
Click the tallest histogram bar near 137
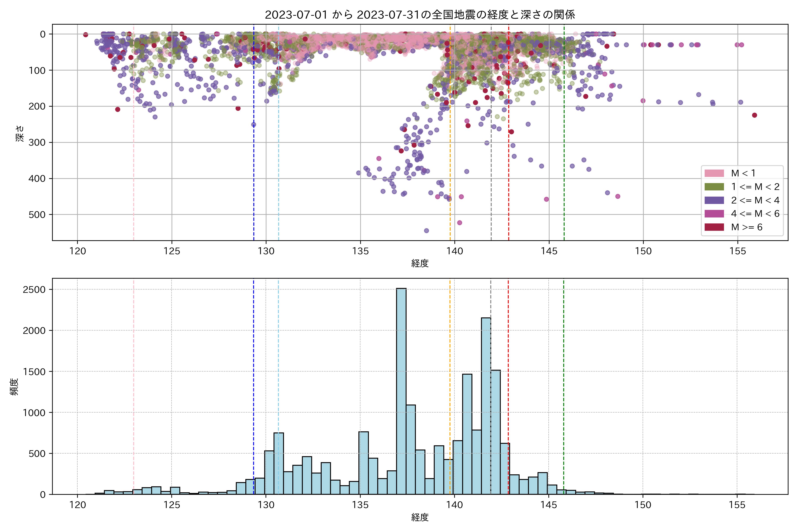point(401,390)
